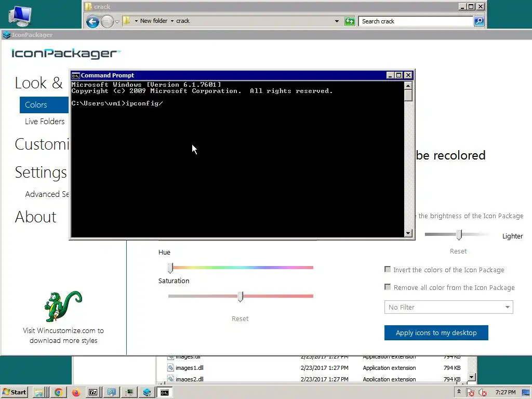Click the Show desktop icon in tray
The height and width of the screenshot is (399, 532).
coord(526,393)
